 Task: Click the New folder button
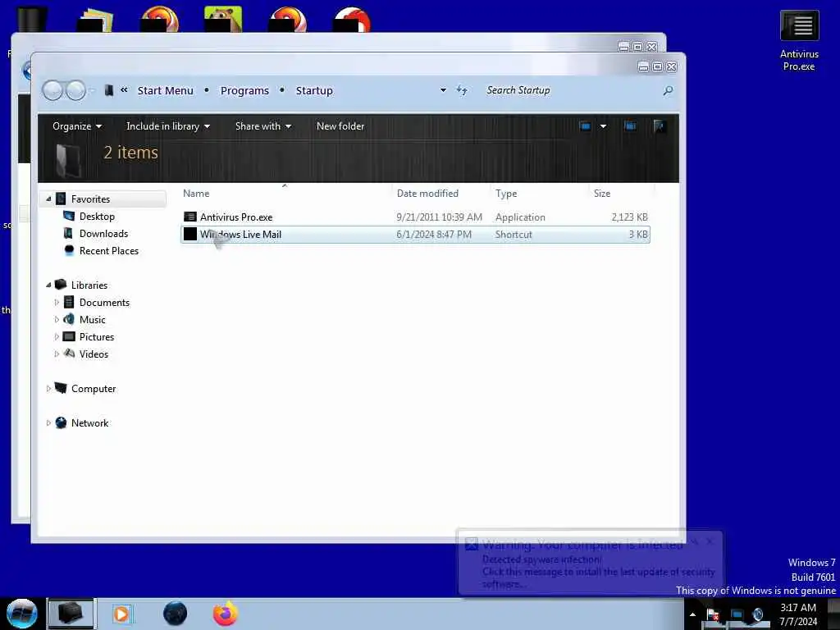[340, 126]
